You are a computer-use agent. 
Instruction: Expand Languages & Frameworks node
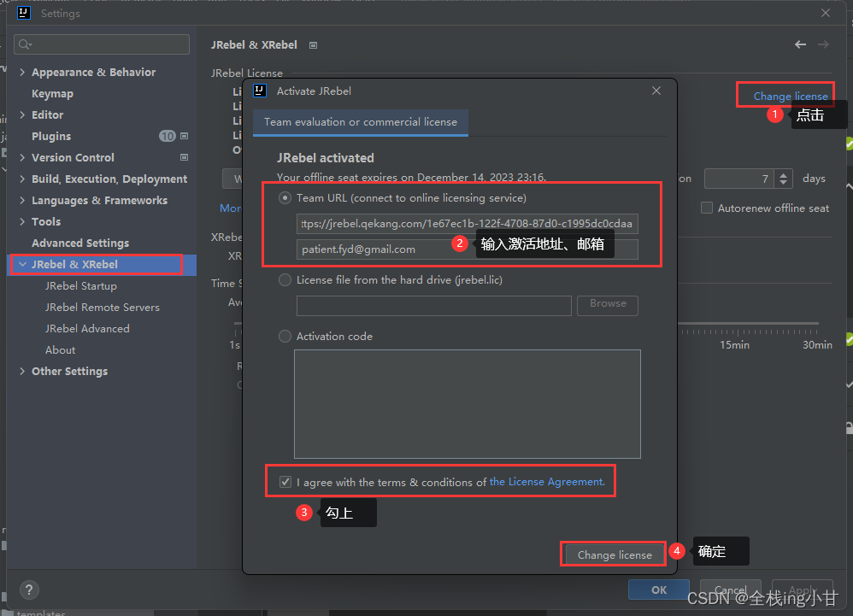[22, 200]
